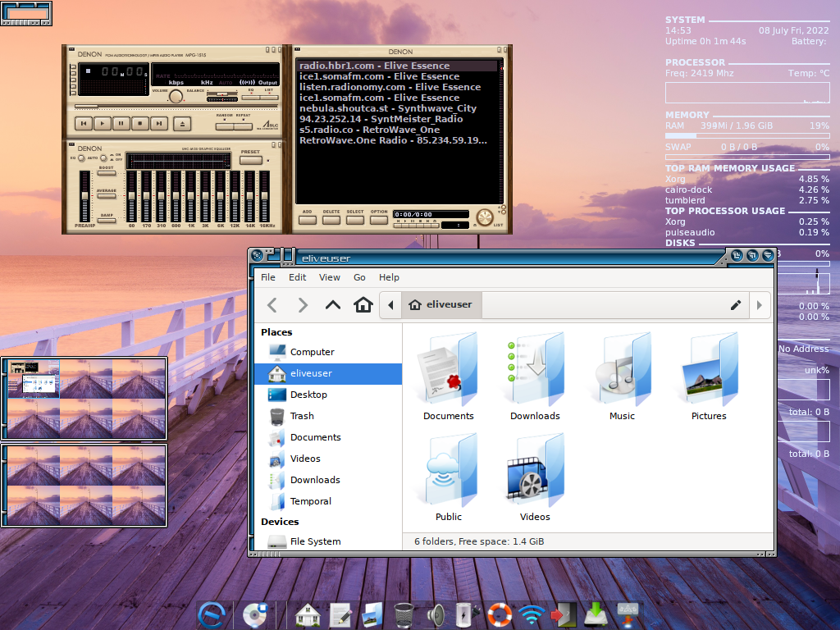Select Computer in Places sidebar
This screenshot has height=630, width=840.
[328, 352]
